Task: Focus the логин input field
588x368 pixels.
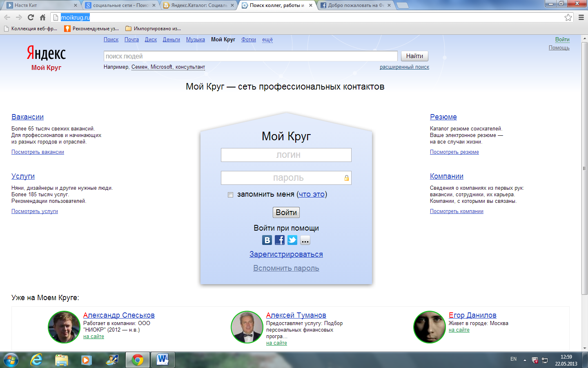Action: click(286, 155)
